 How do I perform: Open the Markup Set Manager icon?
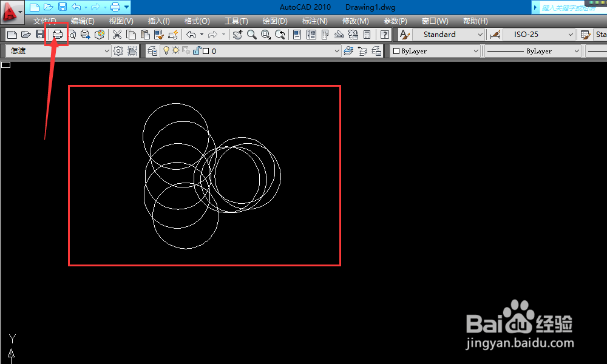(353, 35)
